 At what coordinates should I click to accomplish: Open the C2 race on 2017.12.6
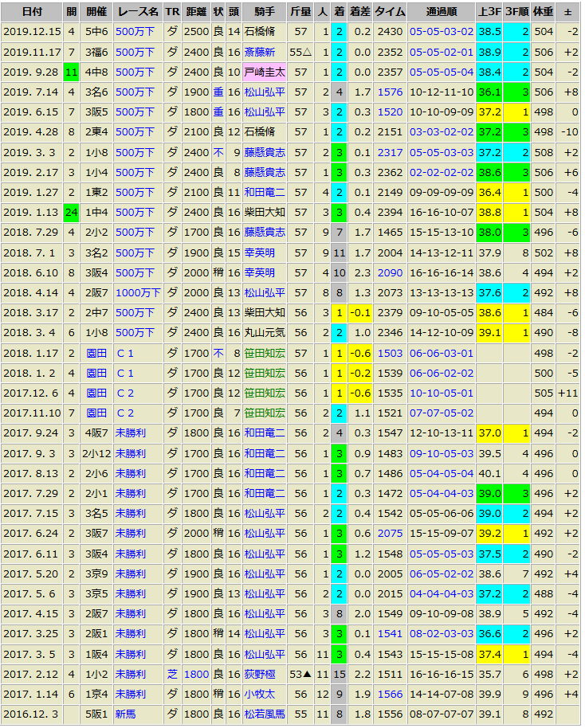tap(125, 393)
